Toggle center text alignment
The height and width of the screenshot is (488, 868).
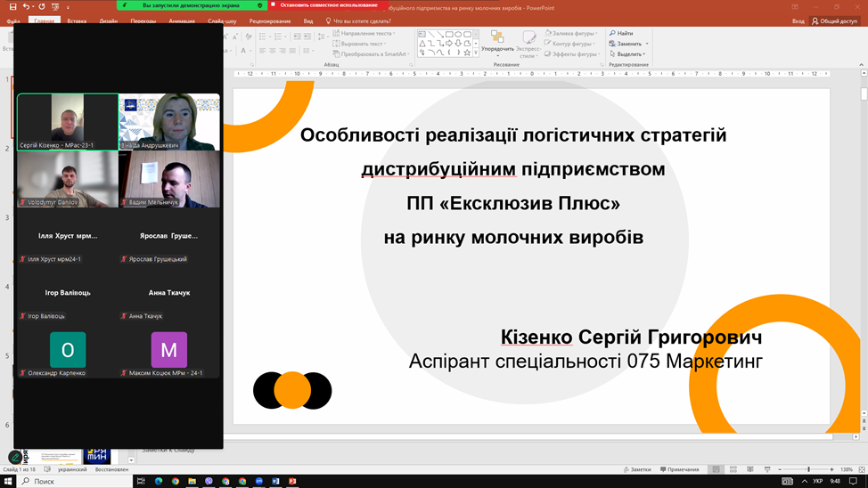[x=273, y=51]
